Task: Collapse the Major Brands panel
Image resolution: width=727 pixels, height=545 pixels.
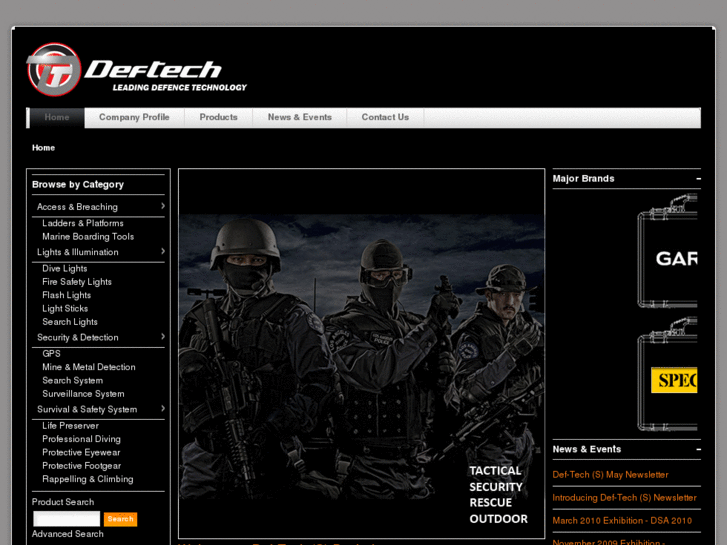Action: tap(698, 179)
